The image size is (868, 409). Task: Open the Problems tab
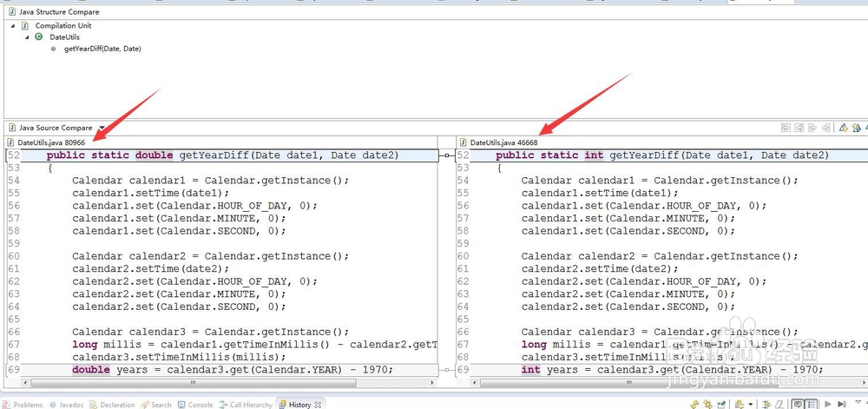click(23, 405)
